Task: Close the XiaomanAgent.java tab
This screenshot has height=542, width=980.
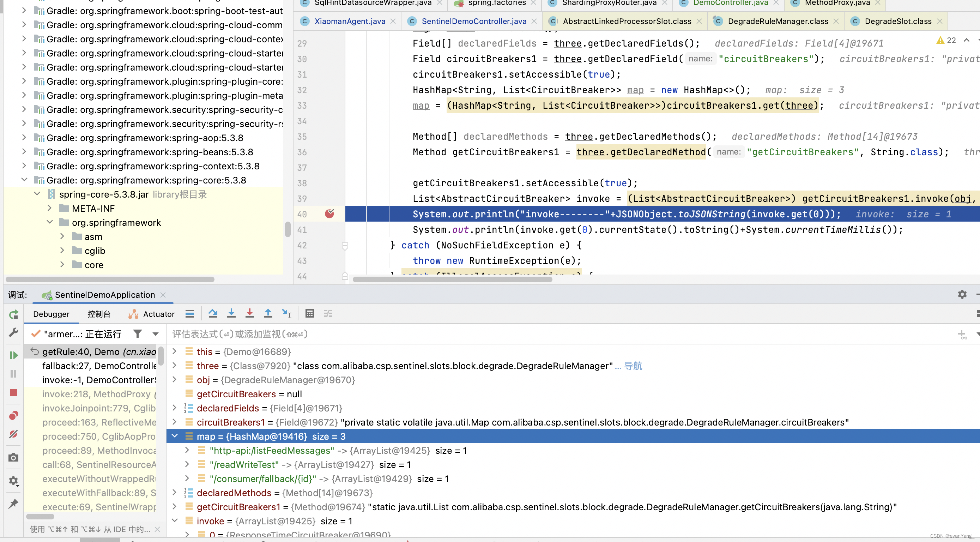Action: (x=393, y=21)
